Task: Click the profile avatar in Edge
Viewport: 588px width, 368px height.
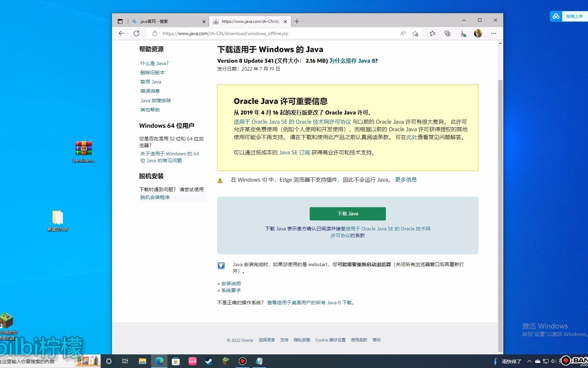Action: click(x=478, y=33)
